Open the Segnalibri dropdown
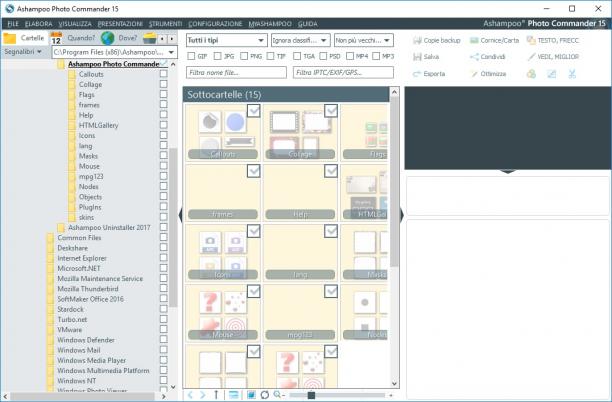The width and height of the screenshot is (612, 402). point(23,52)
